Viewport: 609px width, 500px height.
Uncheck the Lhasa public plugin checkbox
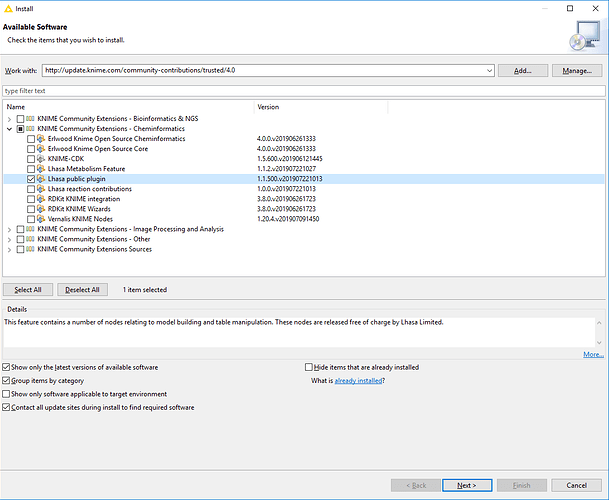[x=30, y=179]
